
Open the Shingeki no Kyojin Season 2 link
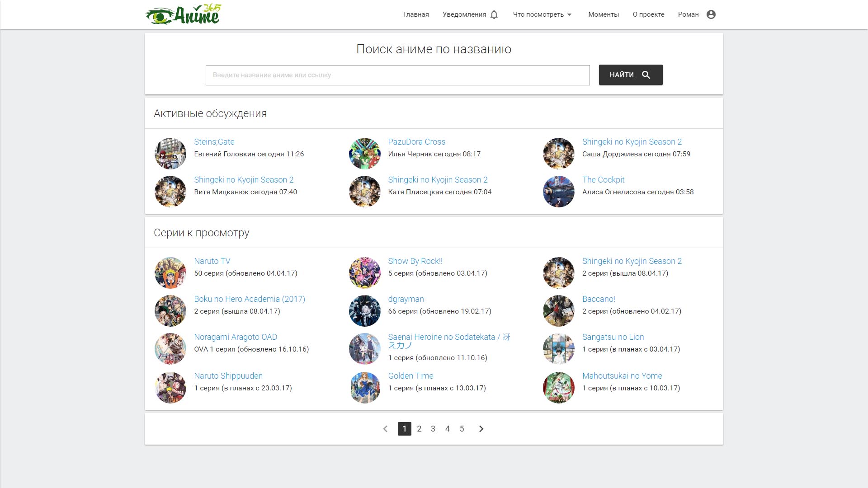pos(632,141)
